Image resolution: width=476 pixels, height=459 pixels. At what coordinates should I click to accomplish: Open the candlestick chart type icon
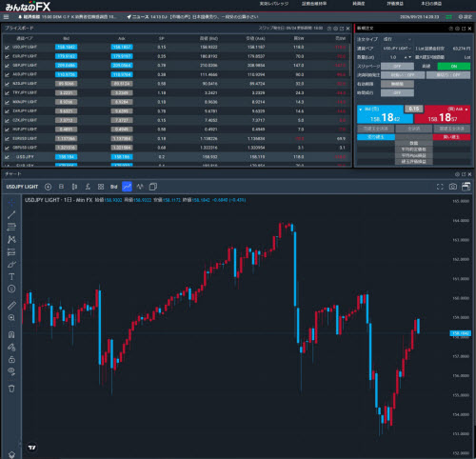74,187
